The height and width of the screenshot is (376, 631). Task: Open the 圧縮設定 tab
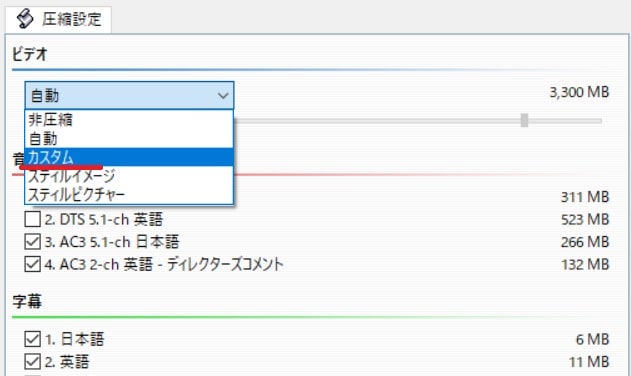58,19
